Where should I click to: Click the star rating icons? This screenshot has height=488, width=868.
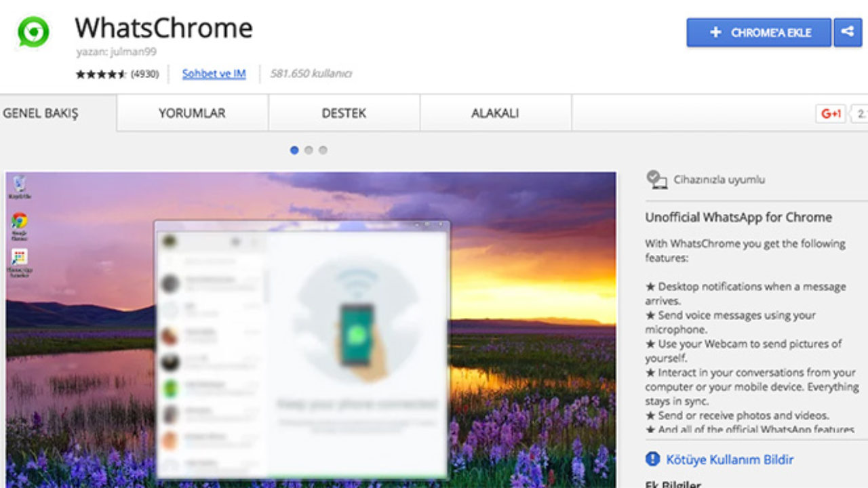click(x=101, y=74)
